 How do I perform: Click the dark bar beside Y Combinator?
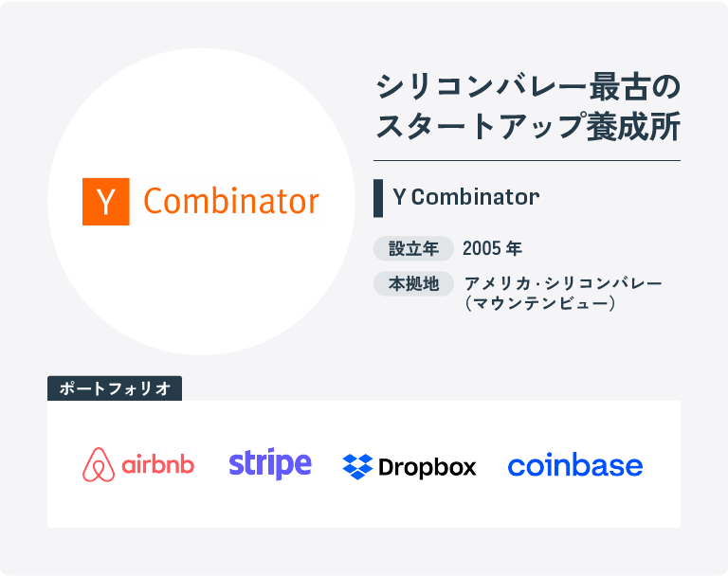[x=378, y=198]
